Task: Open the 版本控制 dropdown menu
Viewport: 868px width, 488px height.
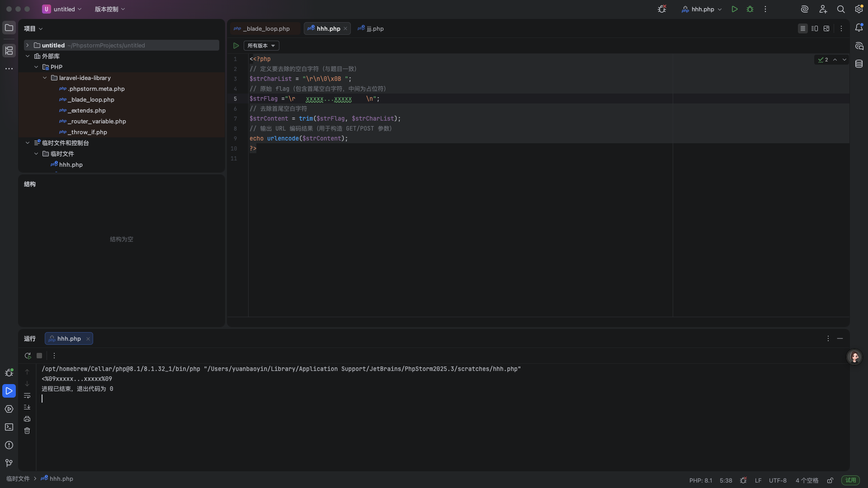Action: pyautogui.click(x=110, y=9)
